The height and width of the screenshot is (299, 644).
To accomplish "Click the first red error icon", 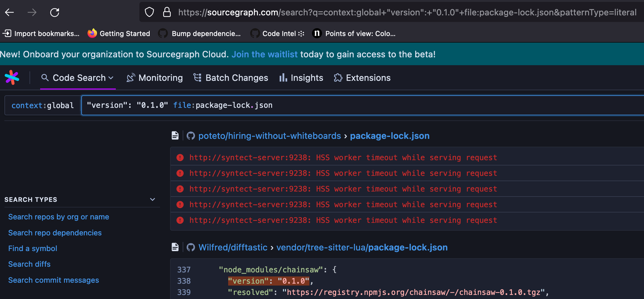I will coord(180,157).
